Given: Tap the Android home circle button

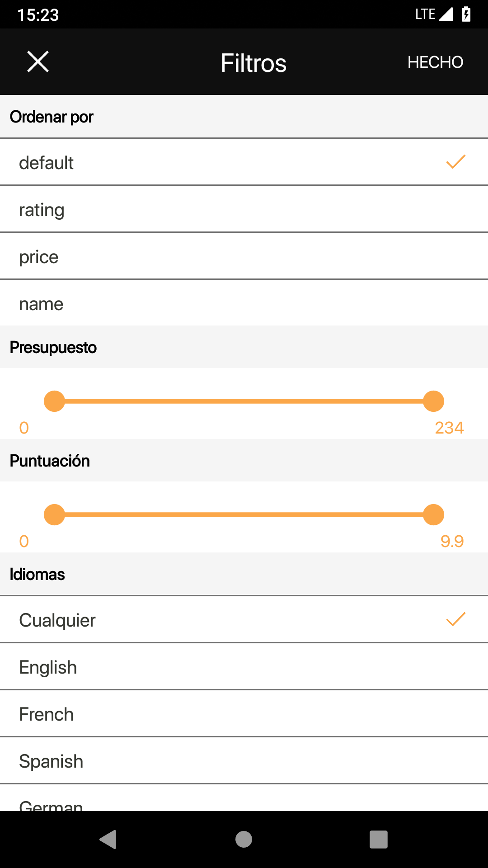Looking at the screenshot, I should click(244, 840).
